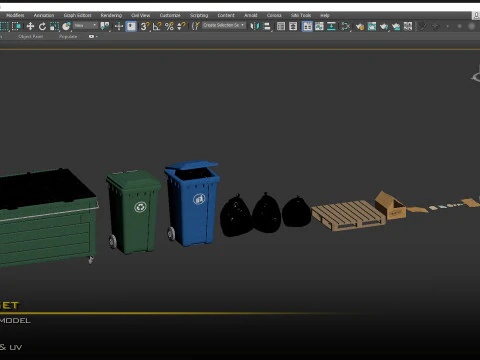The height and width of the screenshot is (360, 480).
Task: Toggle the Scene Explorer
Action: coord(281,26)
